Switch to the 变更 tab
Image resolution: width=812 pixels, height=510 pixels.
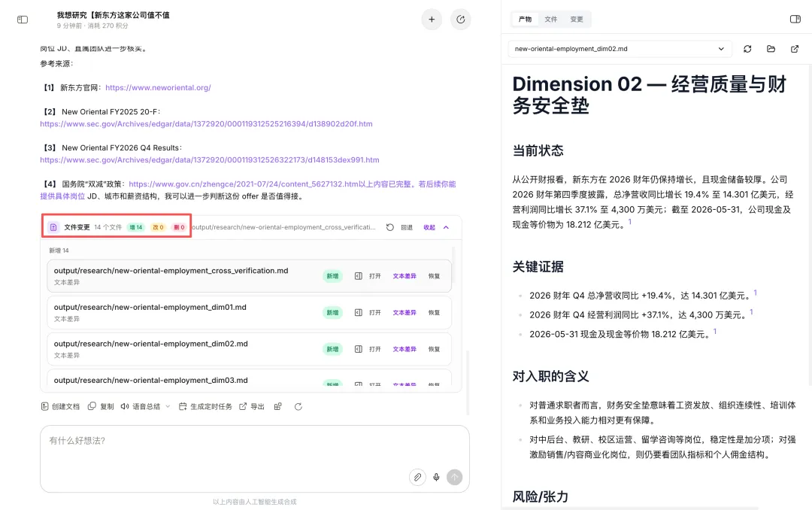[577, 19]
